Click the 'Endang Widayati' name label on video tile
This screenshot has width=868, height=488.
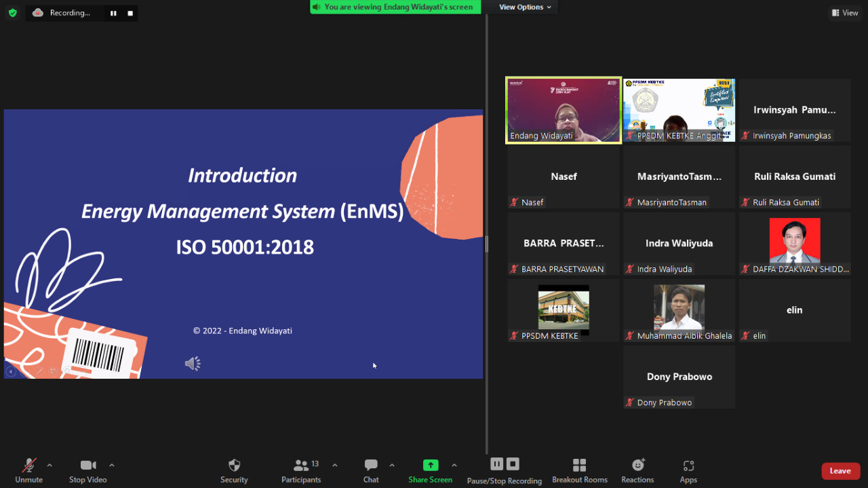click(x=541, y=136)
